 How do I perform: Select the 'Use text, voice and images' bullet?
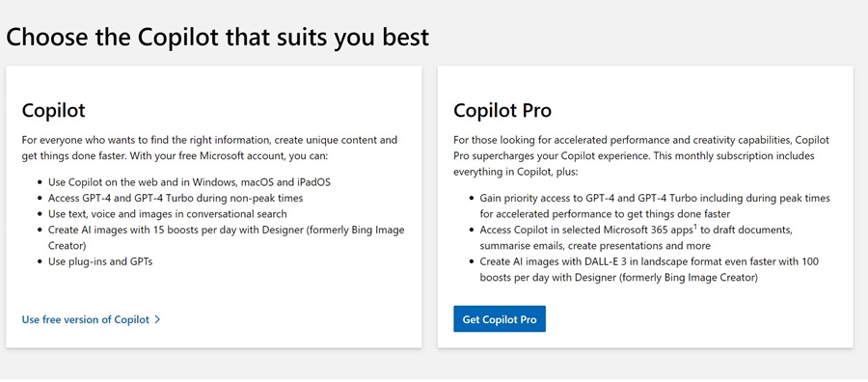coord(167,214)
